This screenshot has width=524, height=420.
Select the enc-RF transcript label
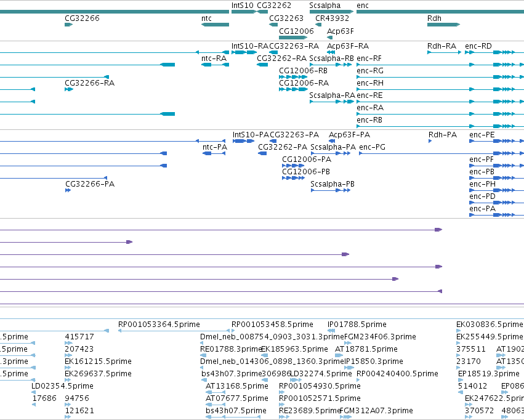coord(369,58)
